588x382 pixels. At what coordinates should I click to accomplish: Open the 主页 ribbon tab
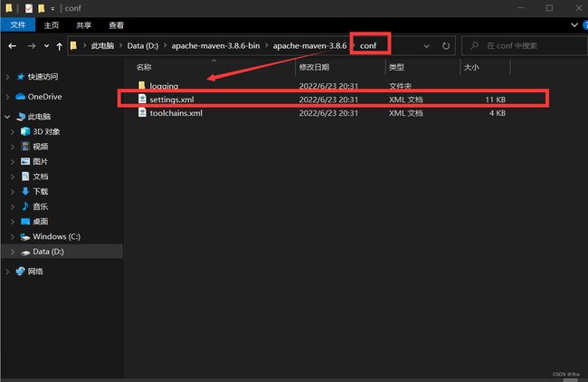[x=52, y=25]
